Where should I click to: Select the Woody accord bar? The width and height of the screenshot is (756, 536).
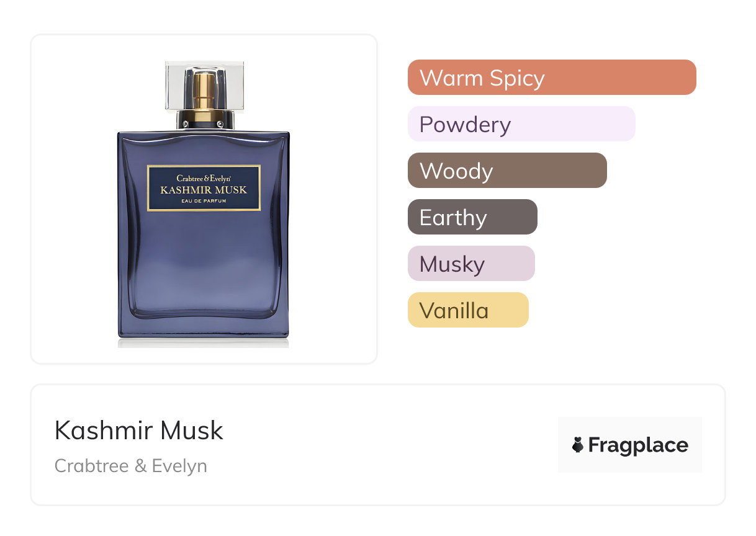pyautogui.click(x=507, y=171)
